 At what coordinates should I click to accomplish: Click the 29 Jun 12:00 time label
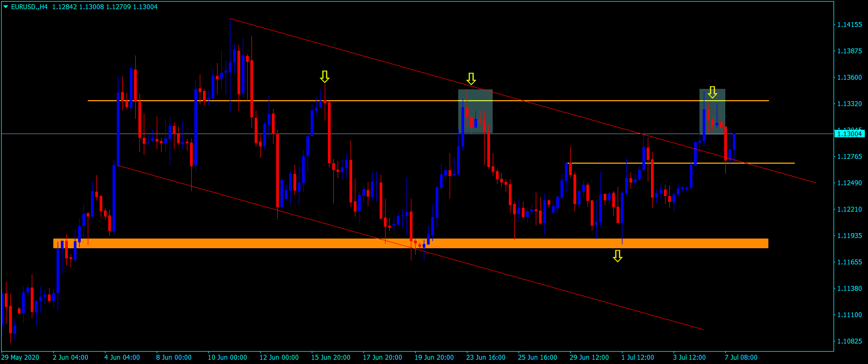point(589,358)
